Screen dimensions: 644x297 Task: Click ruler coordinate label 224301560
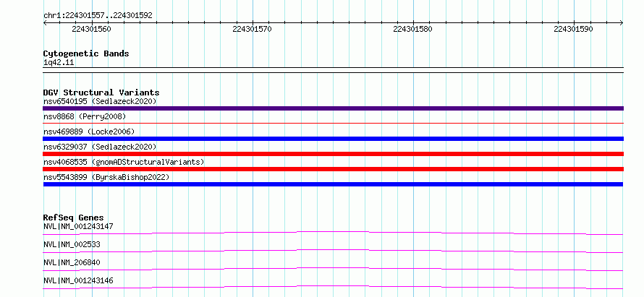click(91, 29)
